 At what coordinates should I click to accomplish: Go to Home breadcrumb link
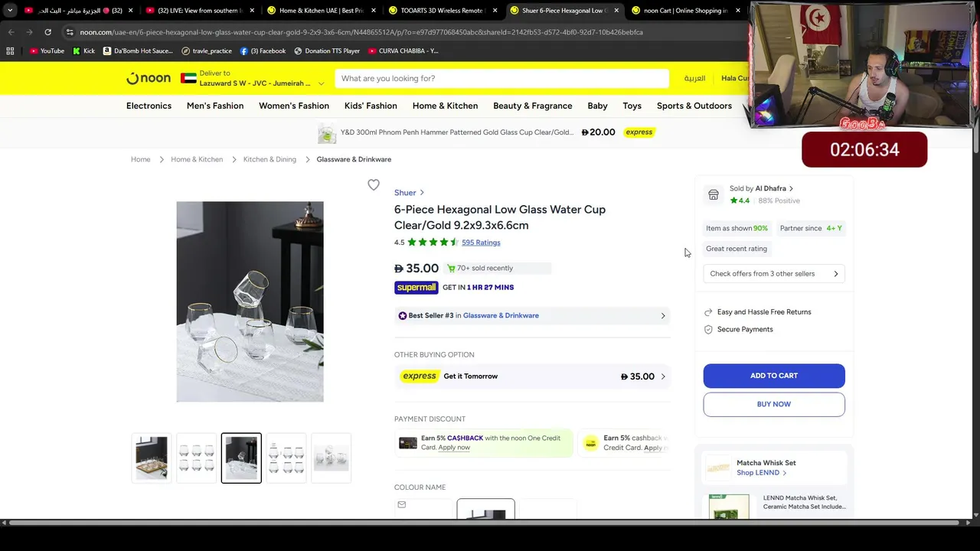pyautogui.click(x=140, y=159)
